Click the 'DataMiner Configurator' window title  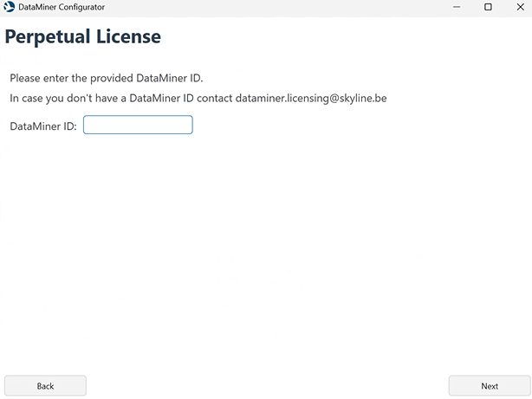coord(62,7)
